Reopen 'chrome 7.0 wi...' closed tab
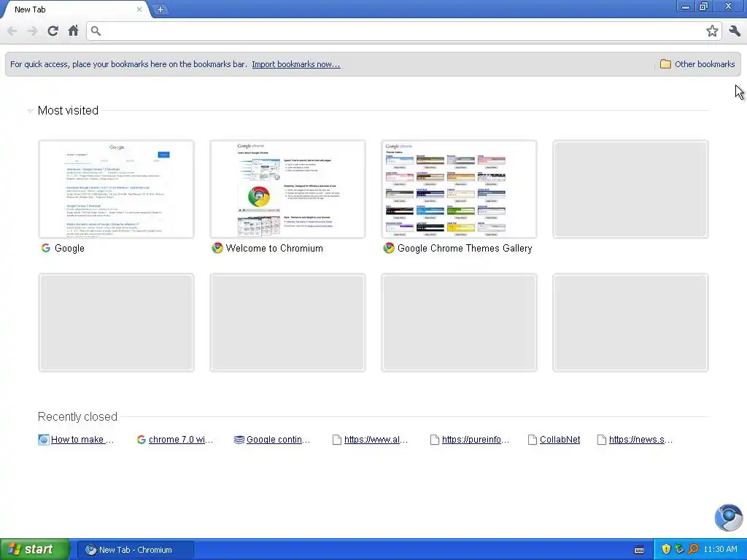The height and width of the screenshot is (560, 747). (x=181, y=440)
